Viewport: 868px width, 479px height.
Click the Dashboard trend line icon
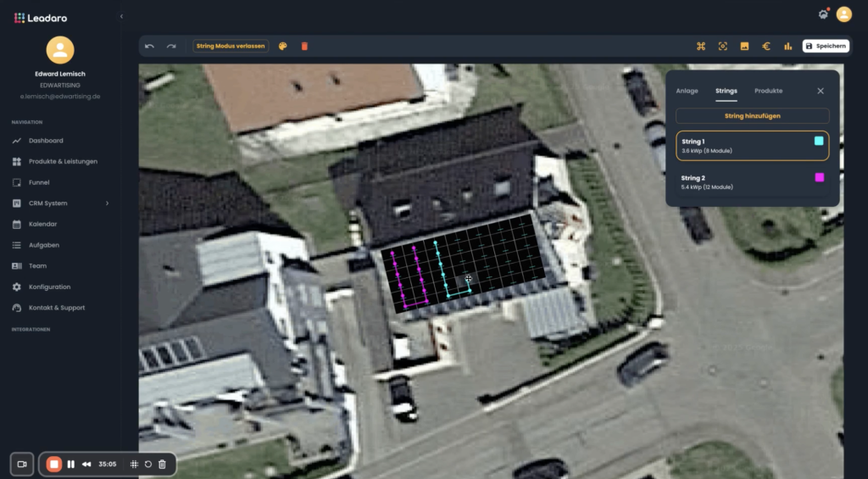[17, 141]
